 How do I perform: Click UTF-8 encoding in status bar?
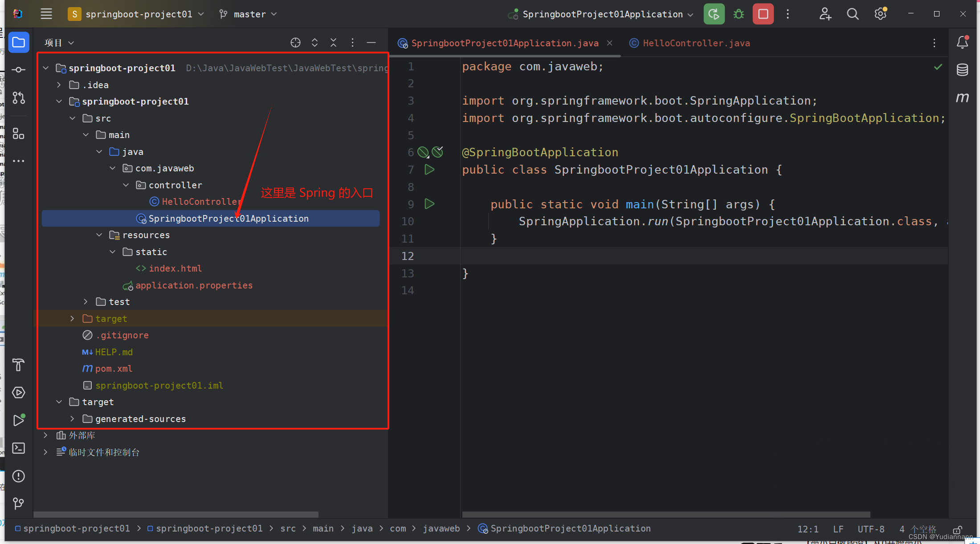[871, 529]
